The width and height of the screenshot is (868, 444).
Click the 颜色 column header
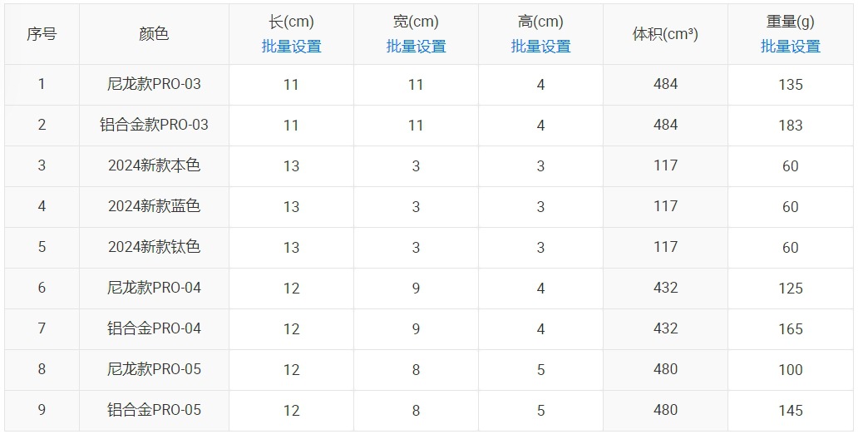pos(154,34)
